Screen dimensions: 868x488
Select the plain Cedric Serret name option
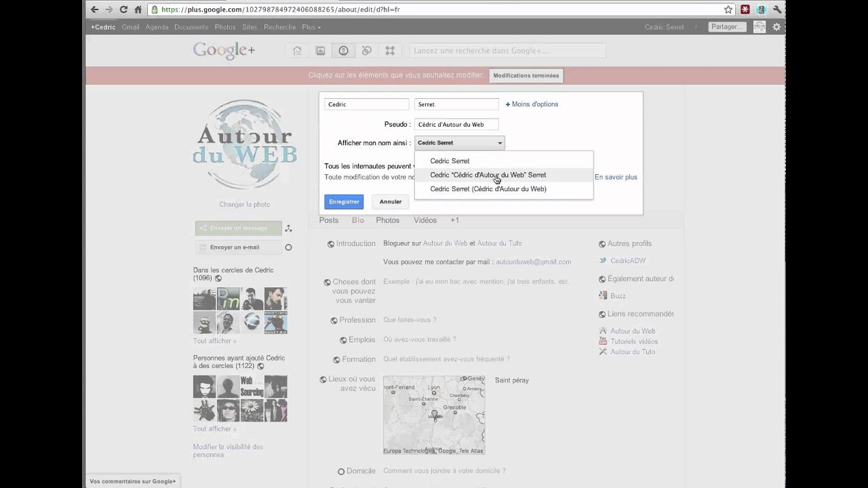[x=504, y=161]
